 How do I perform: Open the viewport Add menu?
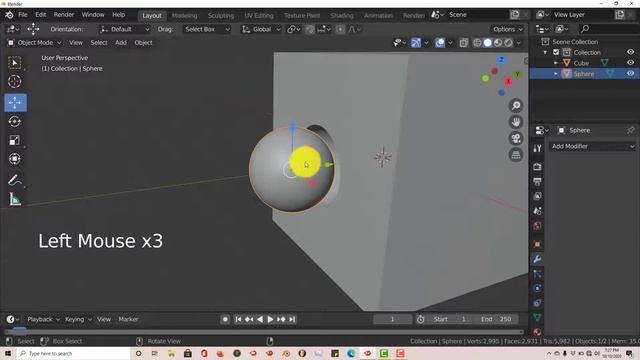point(121,42)
